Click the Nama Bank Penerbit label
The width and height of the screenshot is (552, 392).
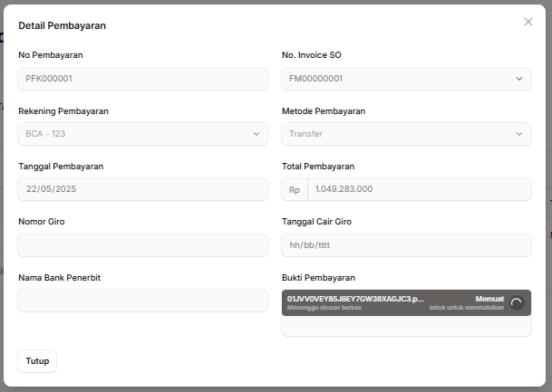tap(60, 278)
